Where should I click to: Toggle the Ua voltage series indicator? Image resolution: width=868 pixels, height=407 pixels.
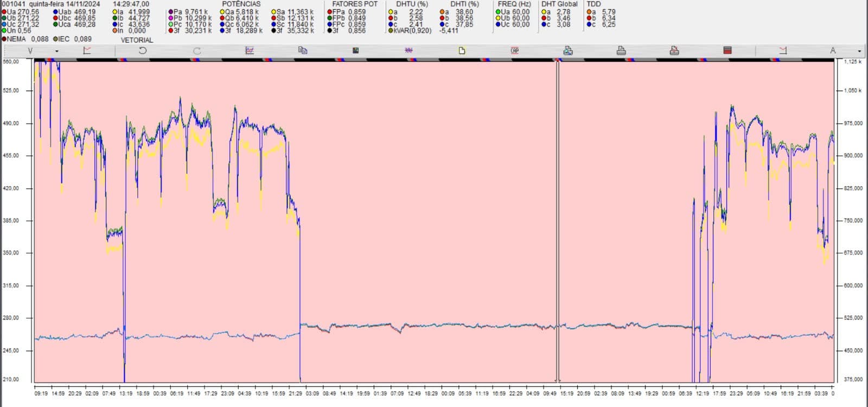4,12
